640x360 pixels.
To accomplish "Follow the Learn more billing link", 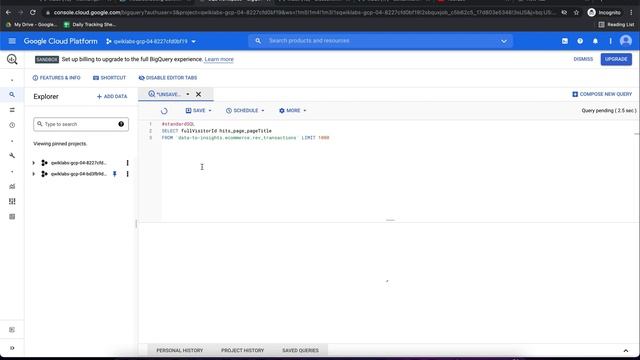I will coord(219,59).
